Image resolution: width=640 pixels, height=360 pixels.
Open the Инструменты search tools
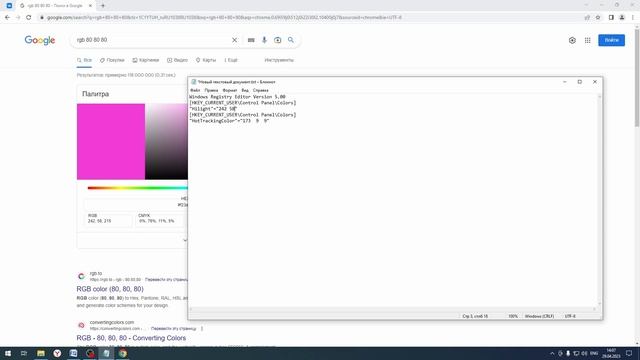(279, 60)
